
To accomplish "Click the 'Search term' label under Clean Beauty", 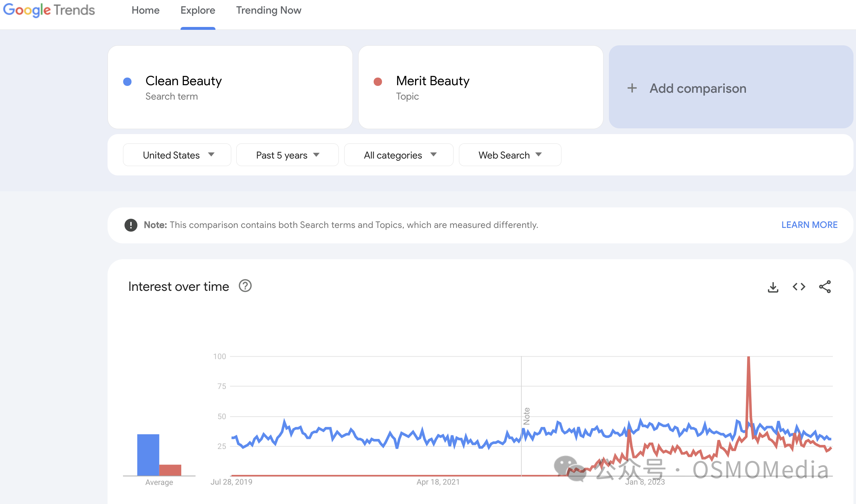I will pyautogui.click(x=172, y=96).
